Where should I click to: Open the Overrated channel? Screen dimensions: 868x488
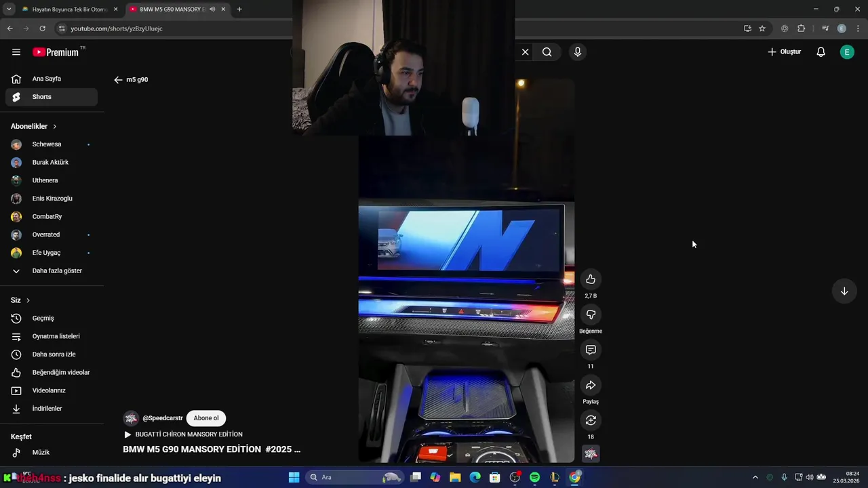tap(52, 235)
